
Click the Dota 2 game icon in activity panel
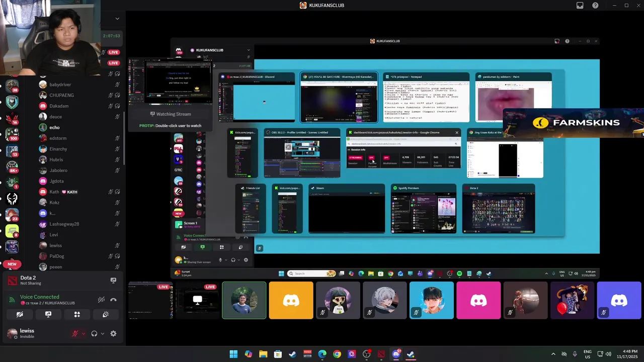(x=12, y=281)
